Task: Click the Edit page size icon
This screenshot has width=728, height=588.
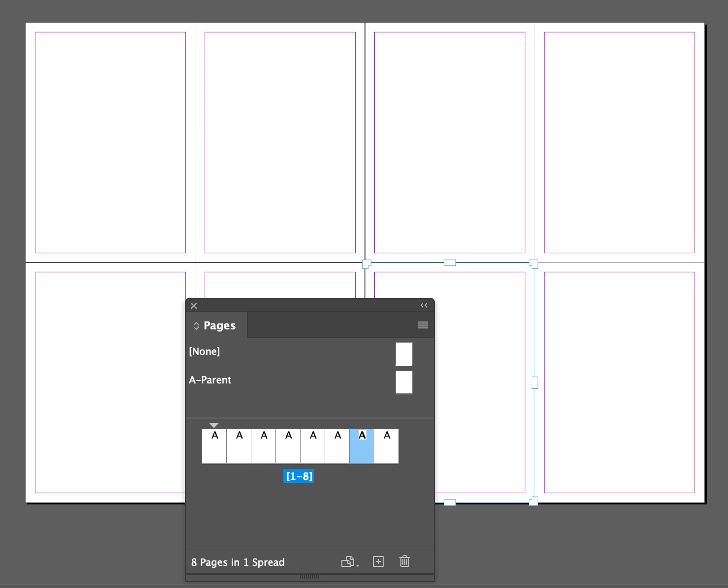Action: (x=350, y=561)
